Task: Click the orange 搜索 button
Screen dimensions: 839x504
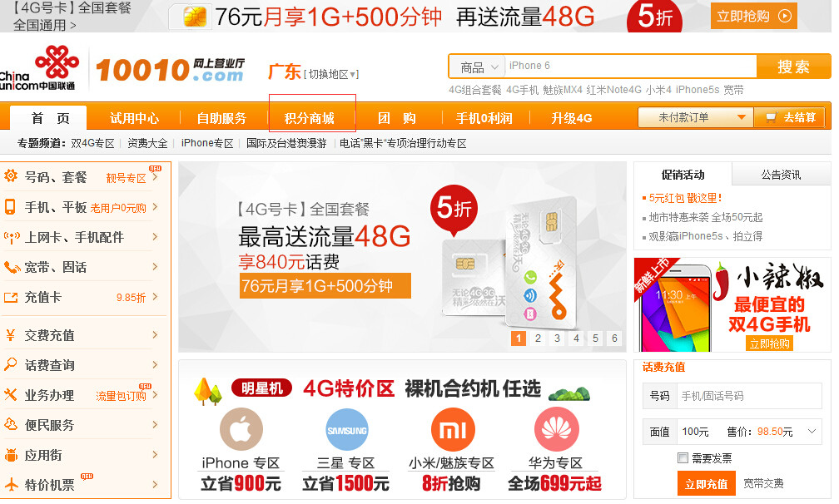Action: (793, 67)
